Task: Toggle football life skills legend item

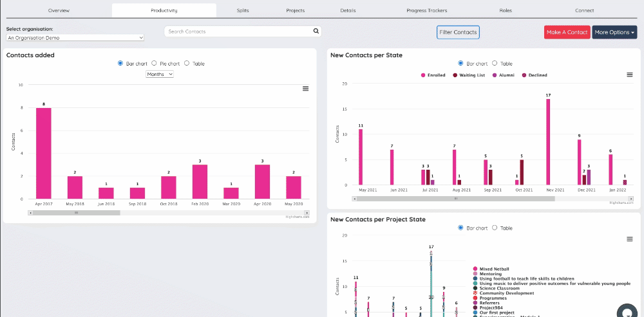Action: 524,279
